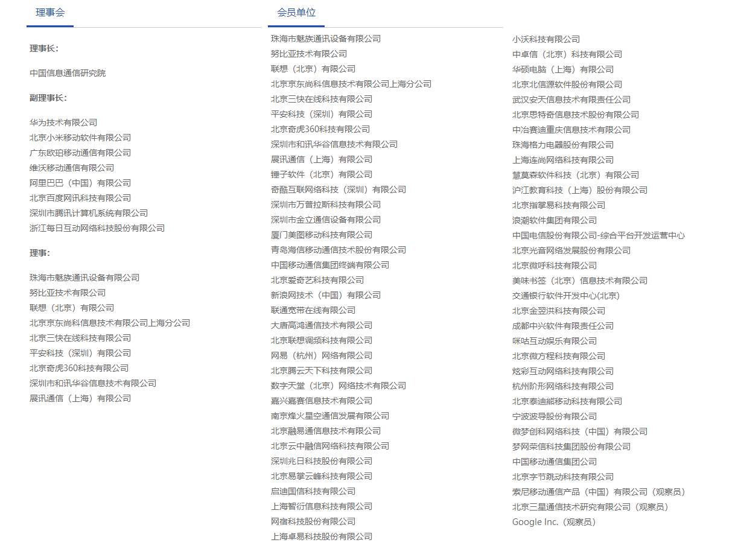Click the 理事长 heading
The width and height of the screenshot is (741, 560).
point(44,48)
